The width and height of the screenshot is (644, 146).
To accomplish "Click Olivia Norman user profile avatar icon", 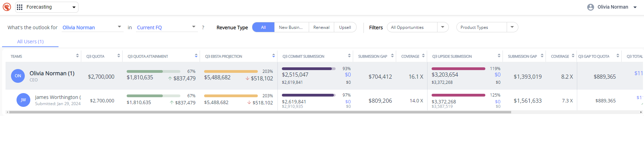I will pyautogui.click(x=590, y=7).
